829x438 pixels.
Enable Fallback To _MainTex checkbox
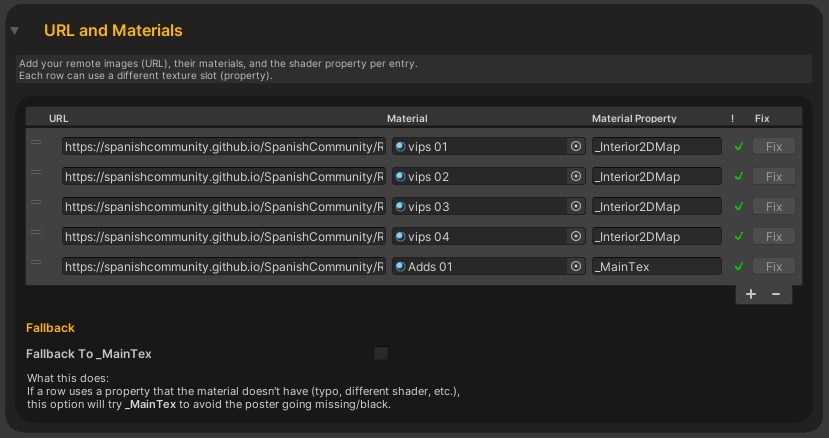tap(381, 353)
